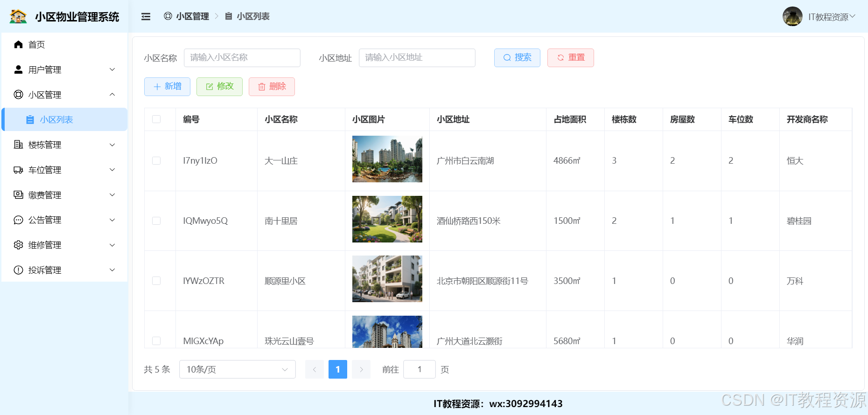Click the clipboard icon of sidebar 小区列表
Image resolution: width=868 pixels, height=415 pixels.
pos(30,120)
